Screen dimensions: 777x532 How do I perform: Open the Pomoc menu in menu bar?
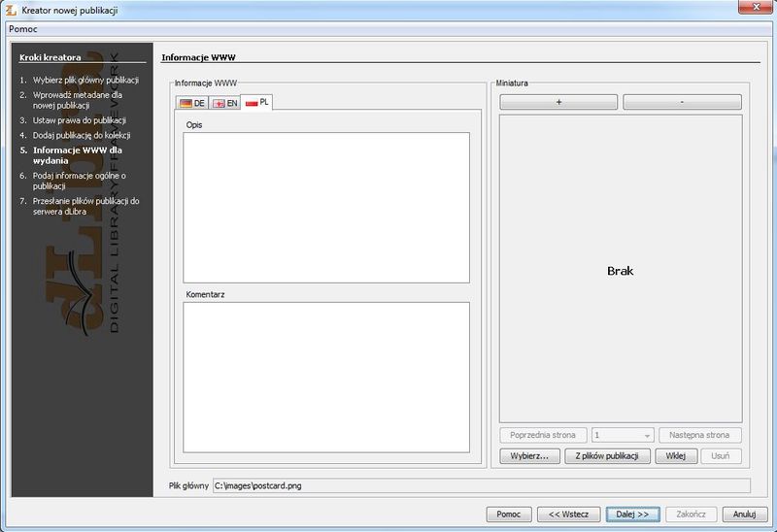[22, 29]
